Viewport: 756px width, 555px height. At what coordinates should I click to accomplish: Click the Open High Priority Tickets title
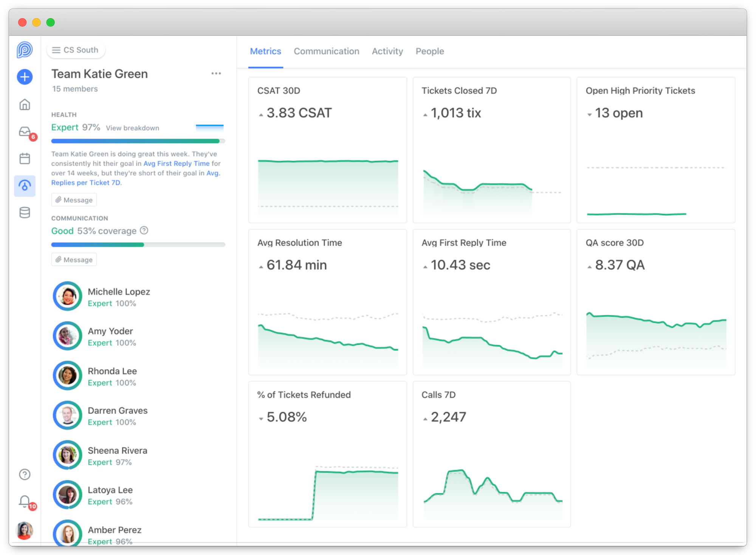(x=640, y=91)
